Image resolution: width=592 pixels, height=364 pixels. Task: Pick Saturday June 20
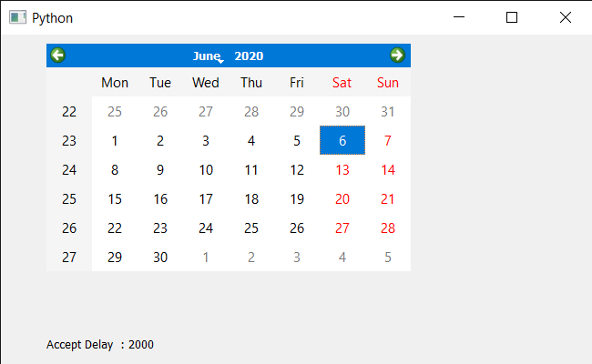[x=342, y=198]
